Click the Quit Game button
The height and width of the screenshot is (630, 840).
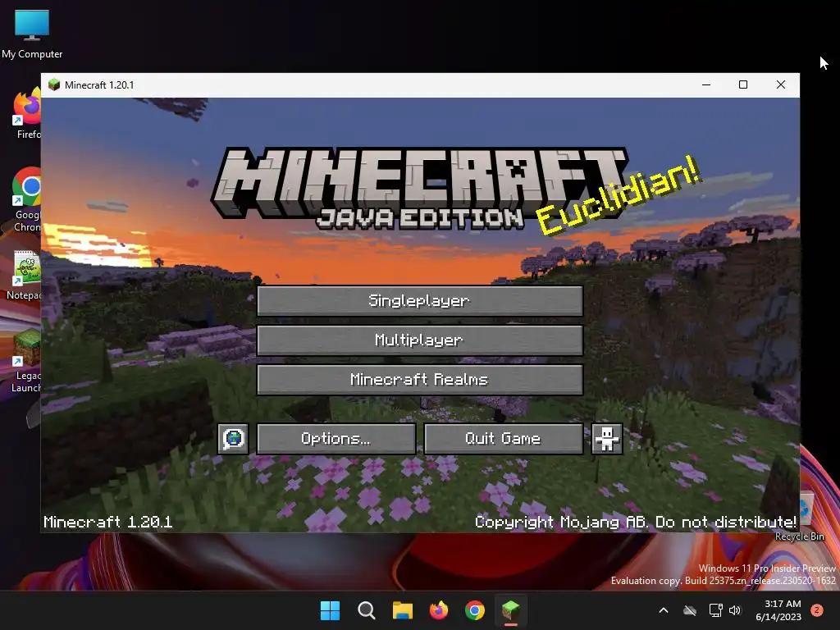(504, 439)
